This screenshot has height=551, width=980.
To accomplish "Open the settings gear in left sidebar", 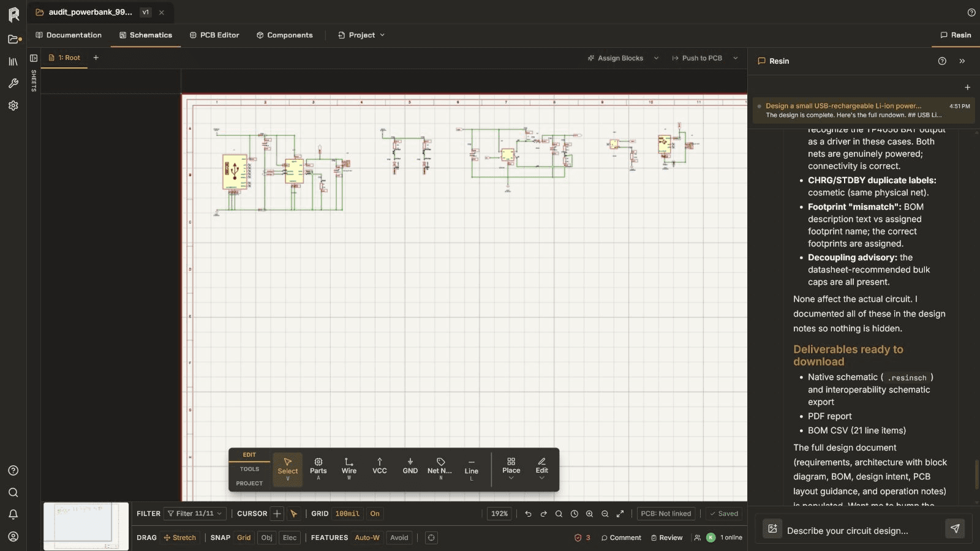I will click(13, 105).
